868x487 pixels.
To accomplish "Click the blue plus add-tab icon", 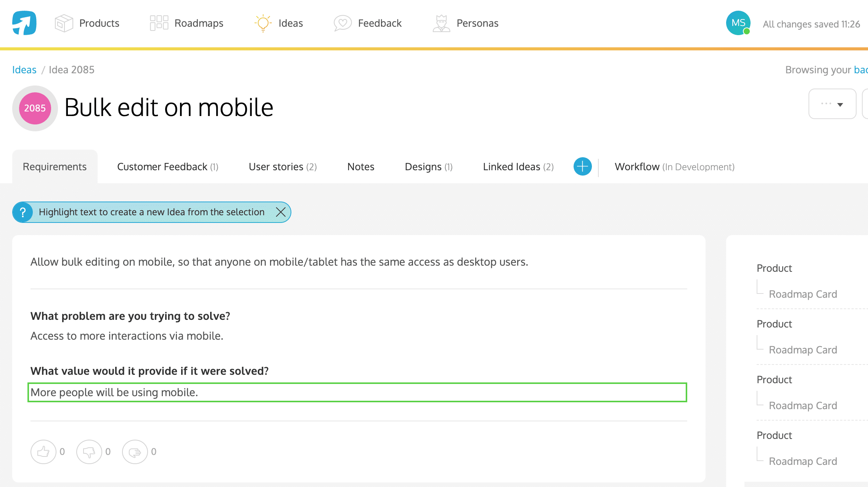I will click(x=582, y=166).
